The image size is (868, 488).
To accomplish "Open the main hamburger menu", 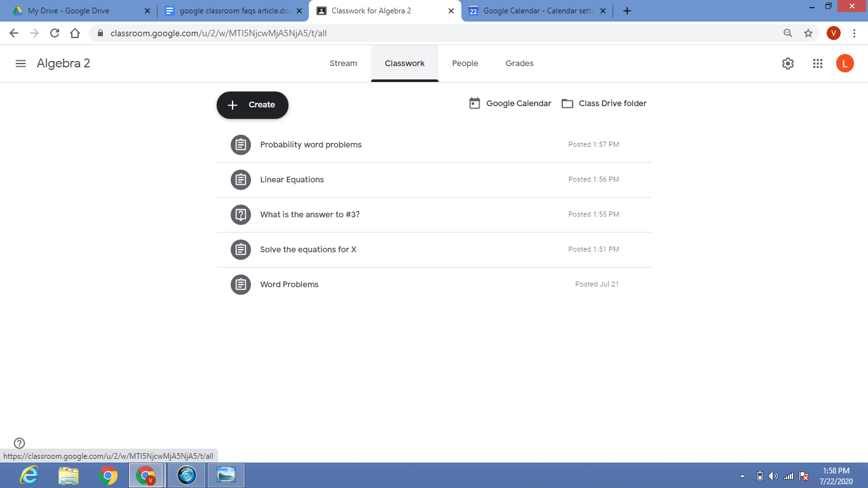I will 20,64.
